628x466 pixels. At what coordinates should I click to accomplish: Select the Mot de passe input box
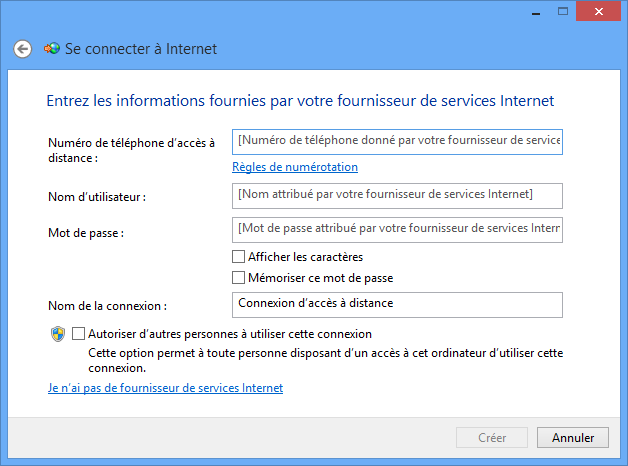(x=397, y=230)
